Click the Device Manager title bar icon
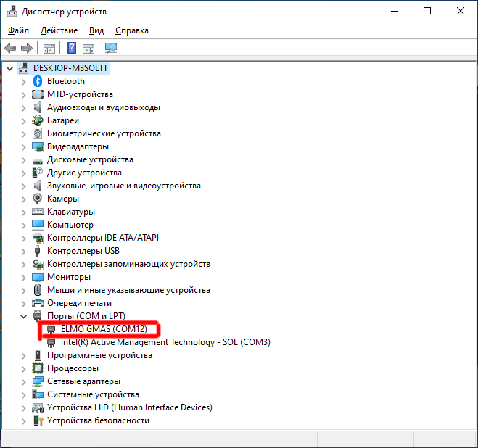Screen dimensions: 478x448 12,12
